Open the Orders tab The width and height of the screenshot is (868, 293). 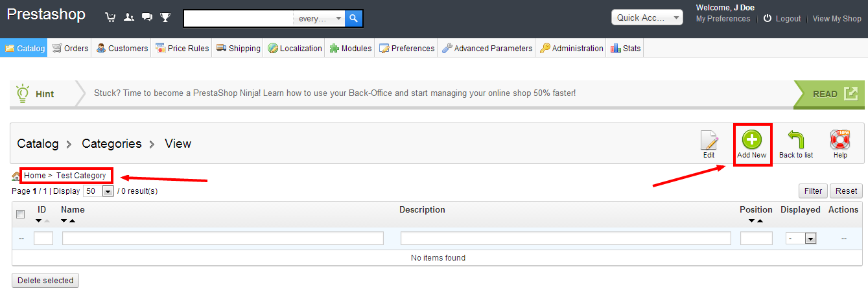coord(70,48)
